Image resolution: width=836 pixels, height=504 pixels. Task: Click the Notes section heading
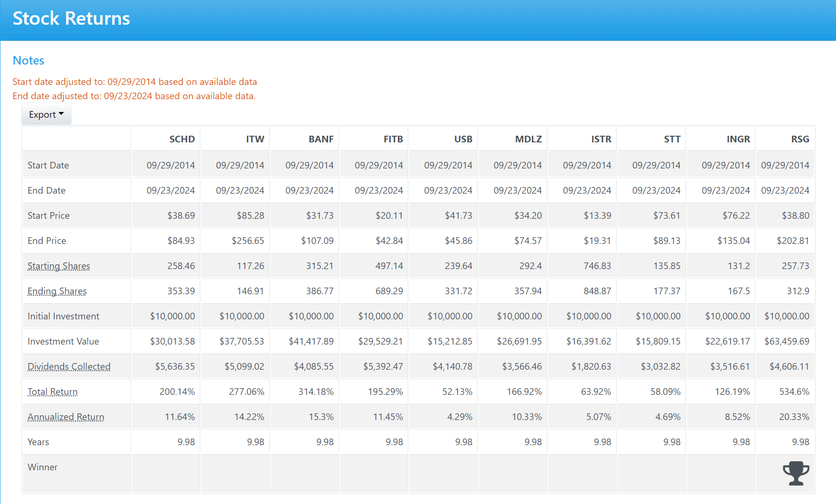(x=28, y=60)
